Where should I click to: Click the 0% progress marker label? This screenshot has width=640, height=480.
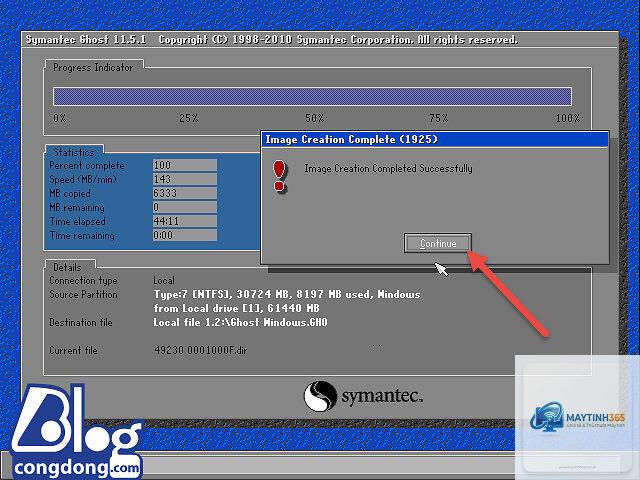tap(60, 118)
